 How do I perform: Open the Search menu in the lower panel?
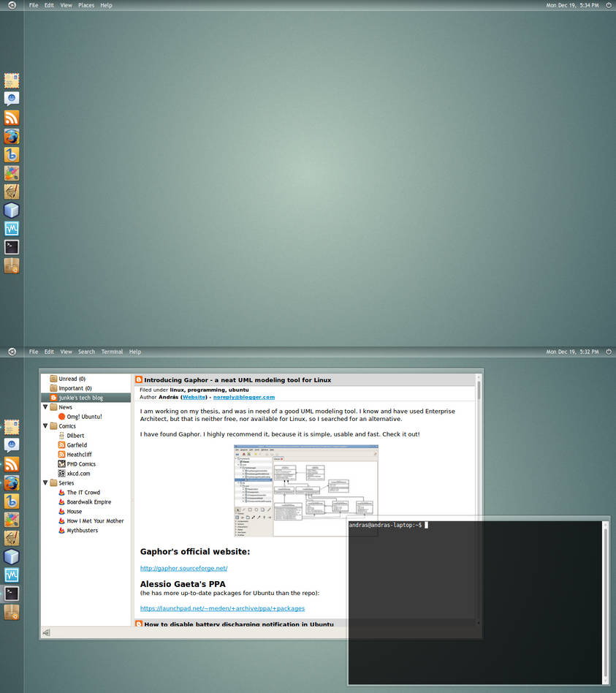click(x=87, y=352)
